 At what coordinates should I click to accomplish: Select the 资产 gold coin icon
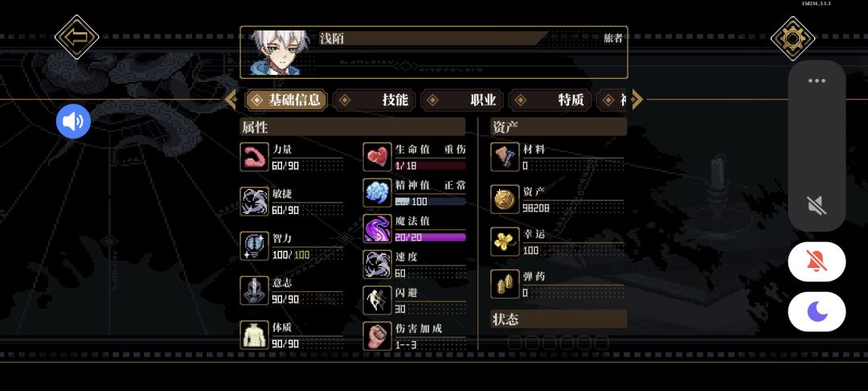(x=506, y=200)
